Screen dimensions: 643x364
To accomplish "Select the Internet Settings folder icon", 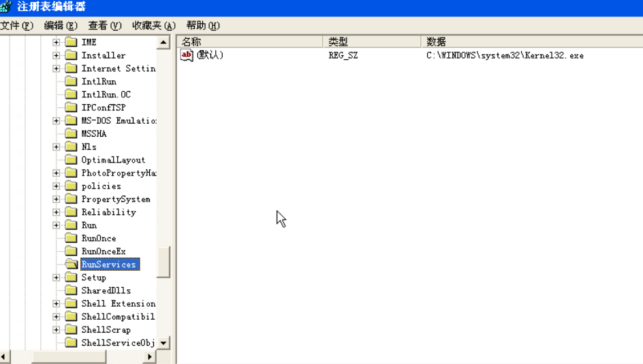I will point(72,69).
